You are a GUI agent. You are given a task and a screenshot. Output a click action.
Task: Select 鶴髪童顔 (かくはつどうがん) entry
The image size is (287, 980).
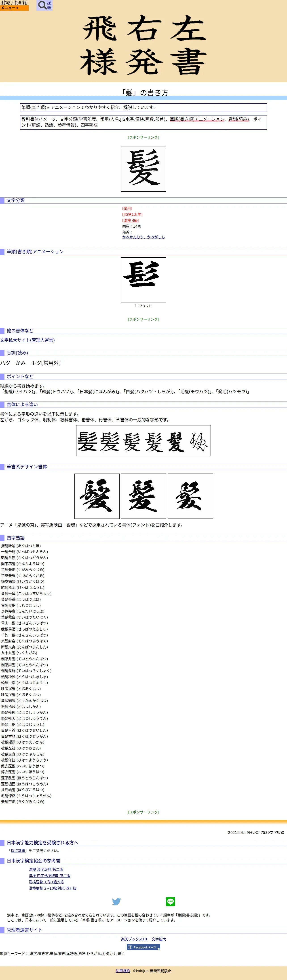tap(24, 558)
